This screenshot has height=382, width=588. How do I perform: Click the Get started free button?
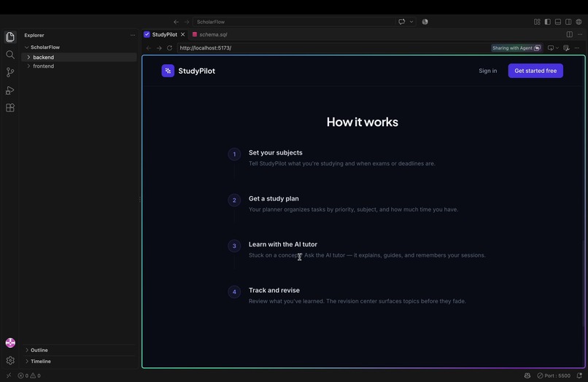535,71
